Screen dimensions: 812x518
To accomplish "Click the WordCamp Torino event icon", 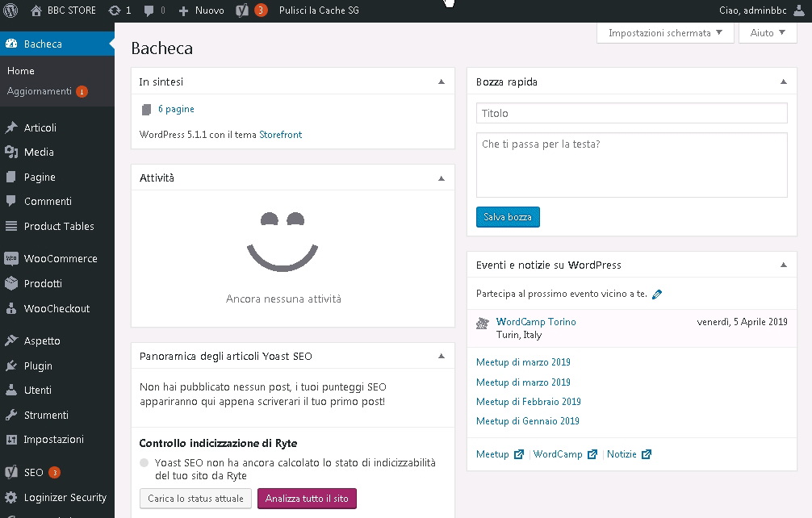I will (x=482, y=324).
